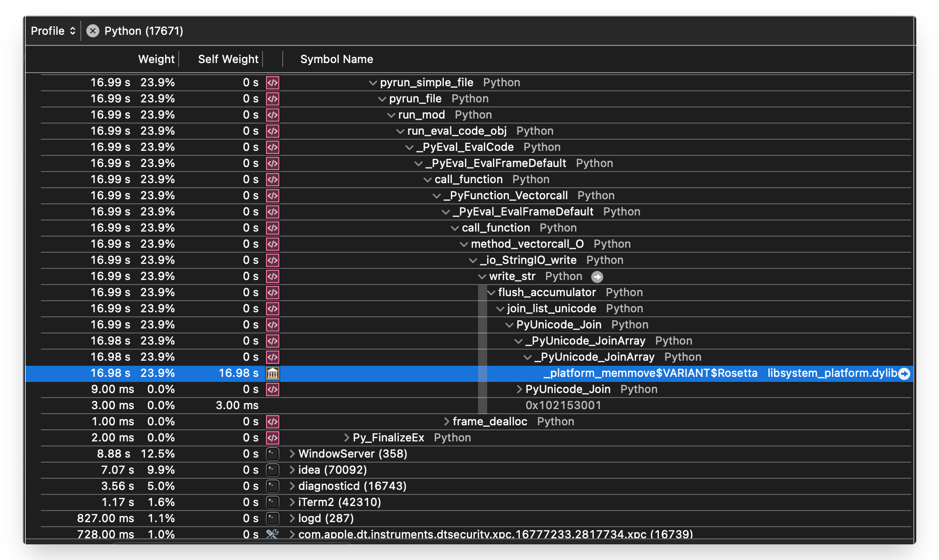Open the Profile dropdown selector
This screenshot has height=560, width=939.
click(x=53, y=31)
